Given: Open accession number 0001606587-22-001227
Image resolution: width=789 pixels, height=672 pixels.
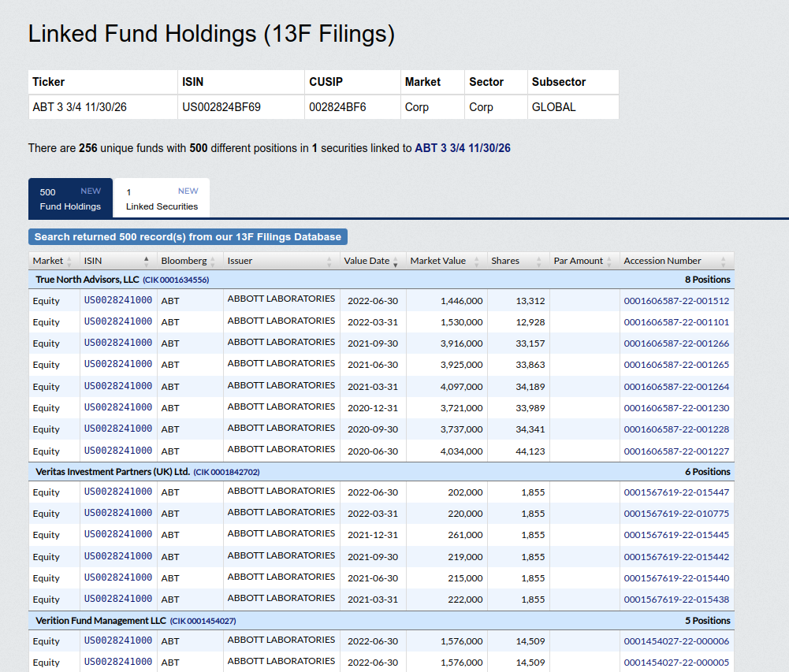Looking at the screenshot, I should pyautogui.click(x=676, y=451).
